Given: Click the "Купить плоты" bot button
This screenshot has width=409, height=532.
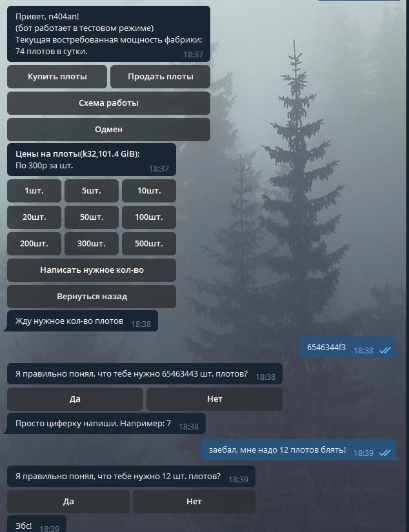Looking at the screenshot, I should pyautogui.click(x=57, y=77).
